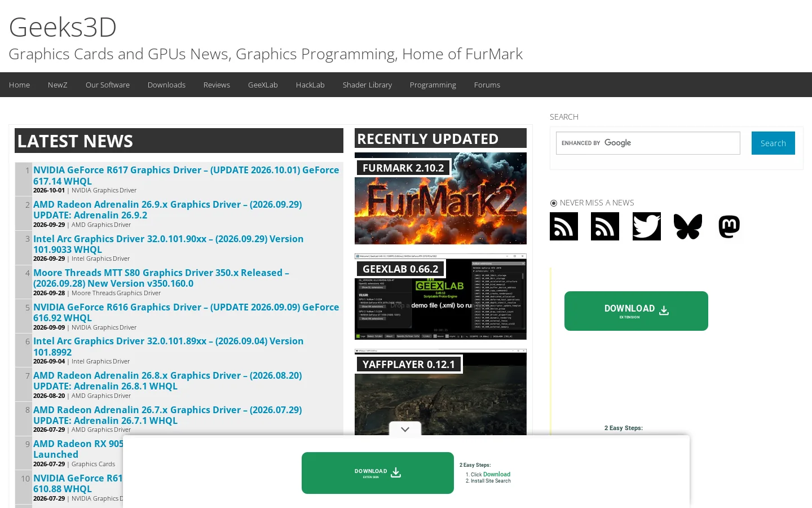
Task: Open Intel Arc 32.0.101.89xx driver article
Action: click(168, 347)
